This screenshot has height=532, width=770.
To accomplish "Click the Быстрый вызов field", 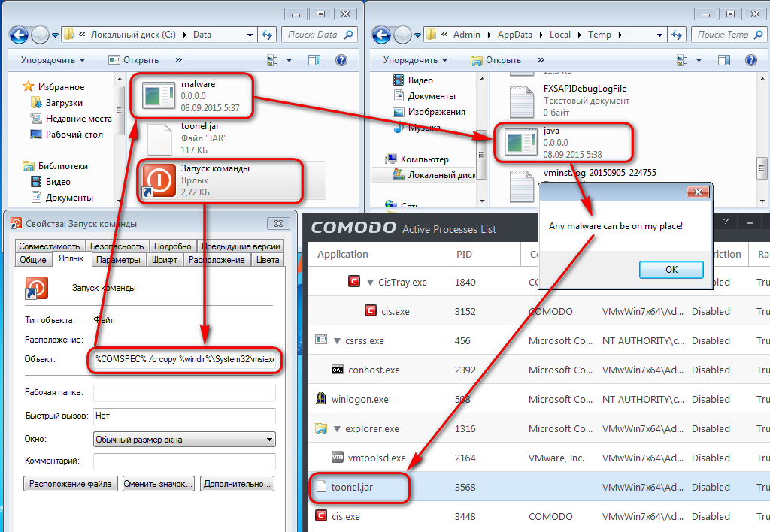I will (x=185, y=416).
